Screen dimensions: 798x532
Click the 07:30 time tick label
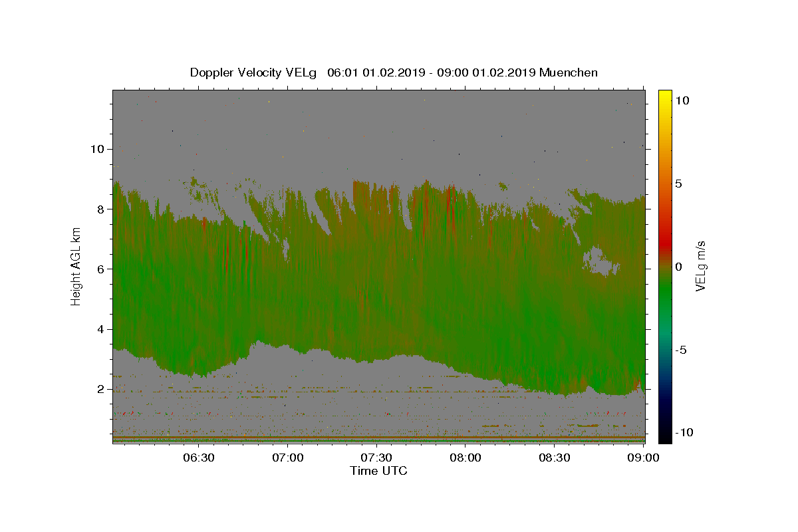pos(376,458)
